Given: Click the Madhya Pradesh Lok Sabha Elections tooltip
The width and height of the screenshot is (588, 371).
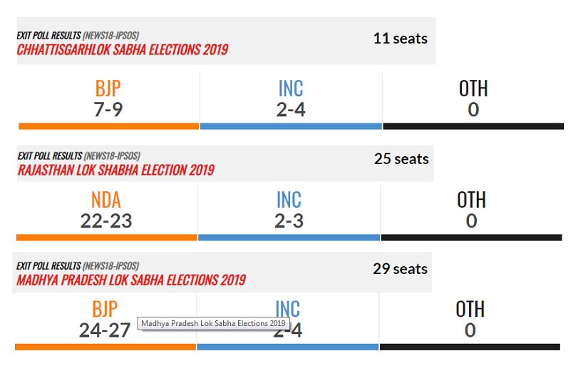Looking at the screenshot, I should (213, 323).
